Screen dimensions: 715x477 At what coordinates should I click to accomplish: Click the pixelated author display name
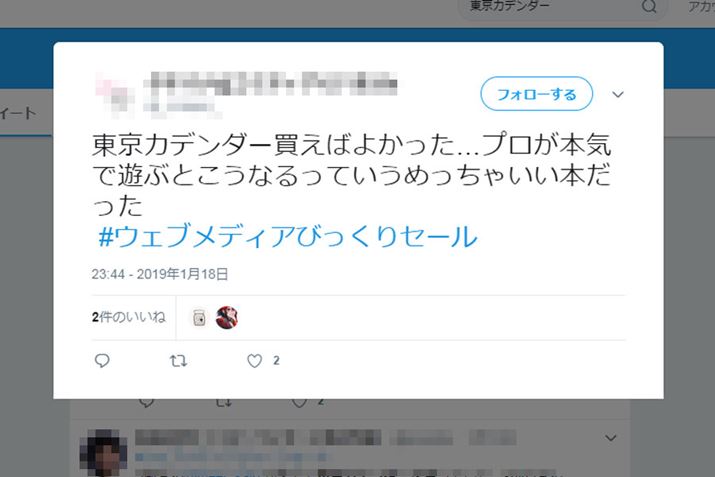[270, 84]
